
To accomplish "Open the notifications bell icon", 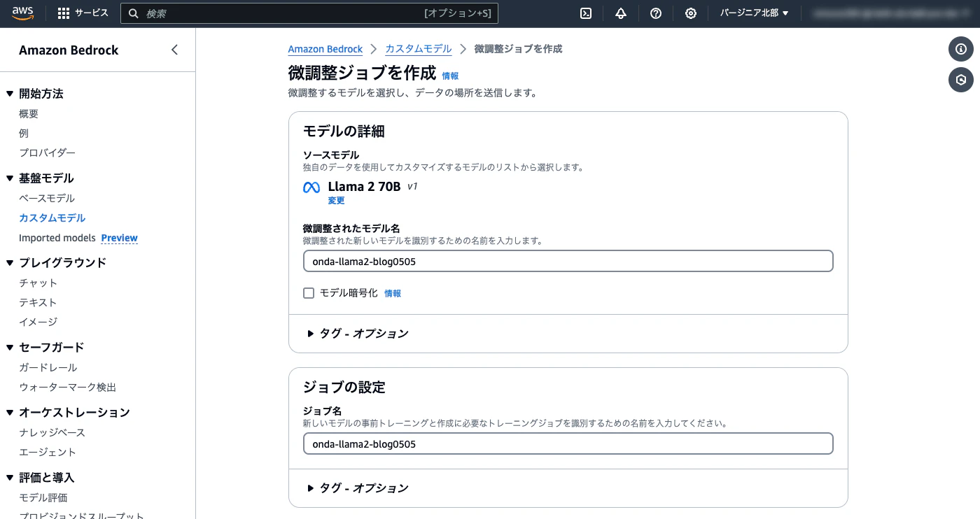I will 621,13.
